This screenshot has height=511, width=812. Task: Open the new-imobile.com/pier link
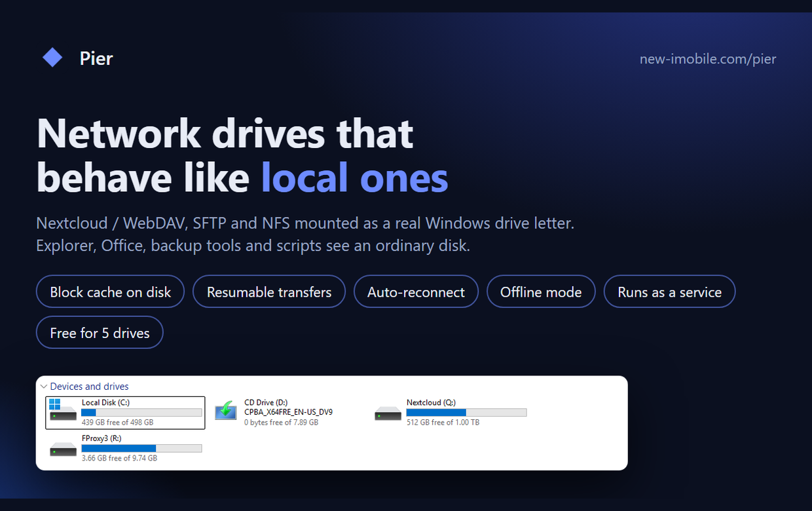(x=708, y=59)
